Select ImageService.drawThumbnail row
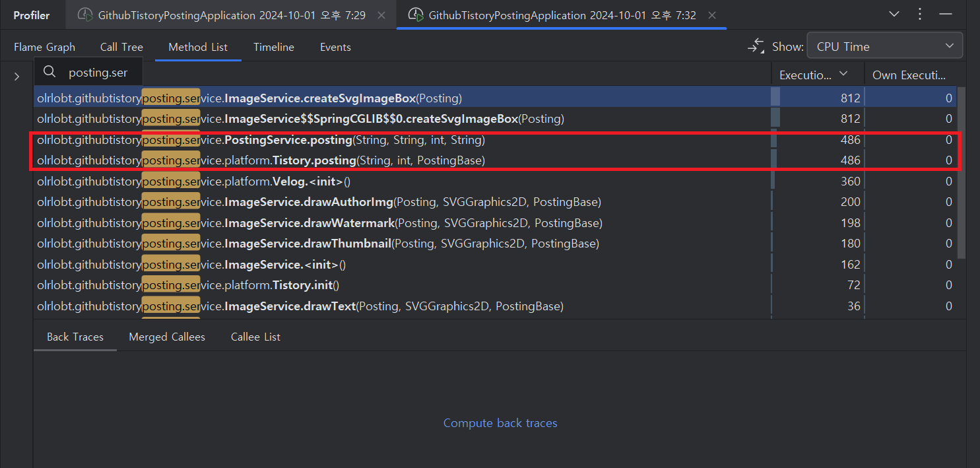Screen dimensions: 980x468 (495, 244)
